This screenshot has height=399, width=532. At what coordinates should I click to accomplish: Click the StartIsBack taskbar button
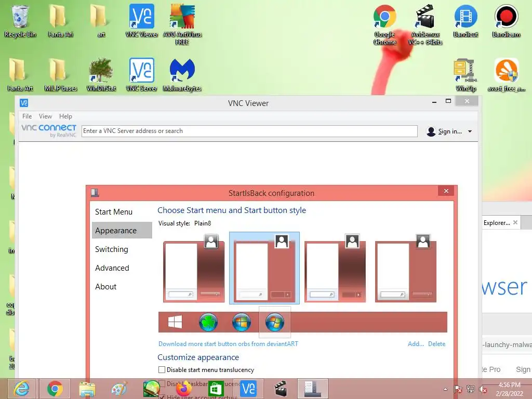[x=312, y=389]
